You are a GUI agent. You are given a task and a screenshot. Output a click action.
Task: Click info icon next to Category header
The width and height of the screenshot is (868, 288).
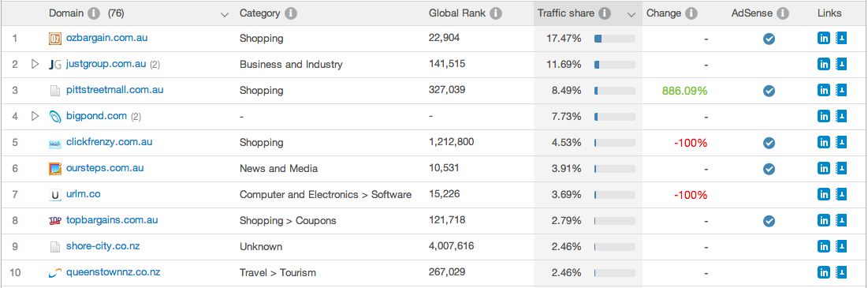click(x=291, y=13)
